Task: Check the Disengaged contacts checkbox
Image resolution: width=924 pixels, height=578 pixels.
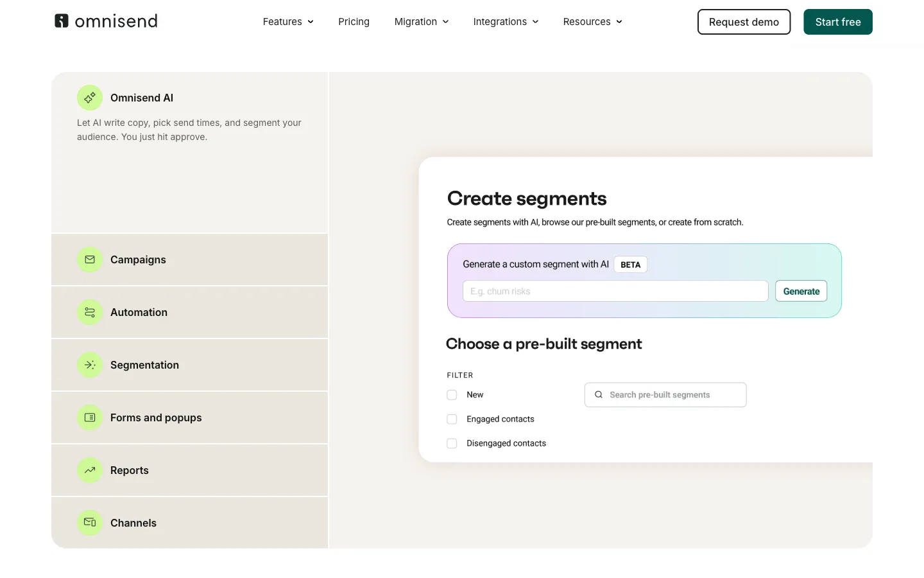Action: point(452,444)
